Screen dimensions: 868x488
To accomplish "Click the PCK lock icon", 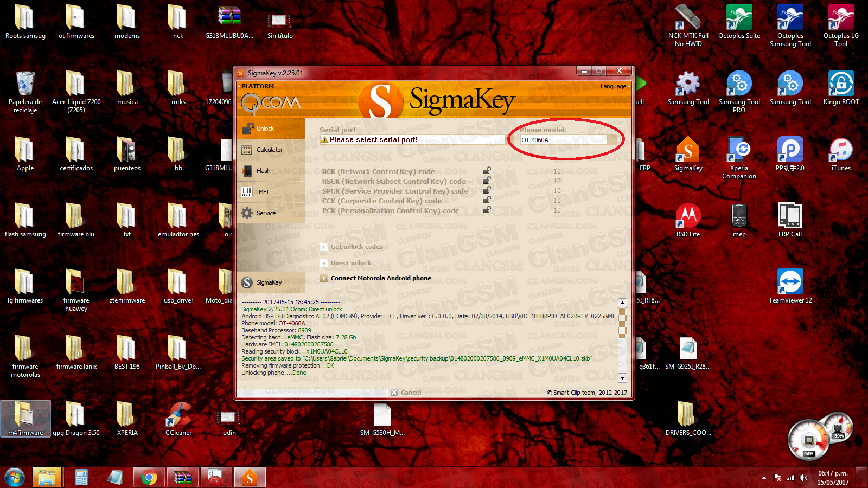I will click(487, 210).
